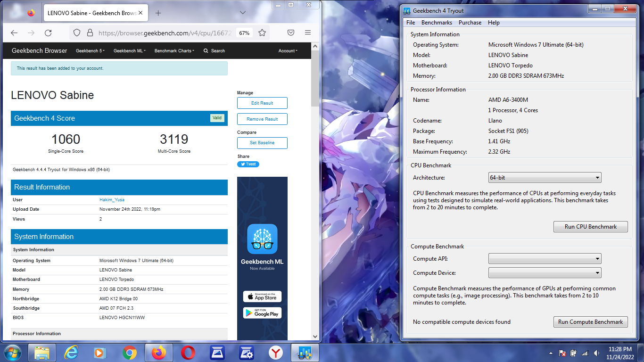The image size is (644, 362).
Task: Launch Windows Media Player from taskbar
Action: pos(100,353)
